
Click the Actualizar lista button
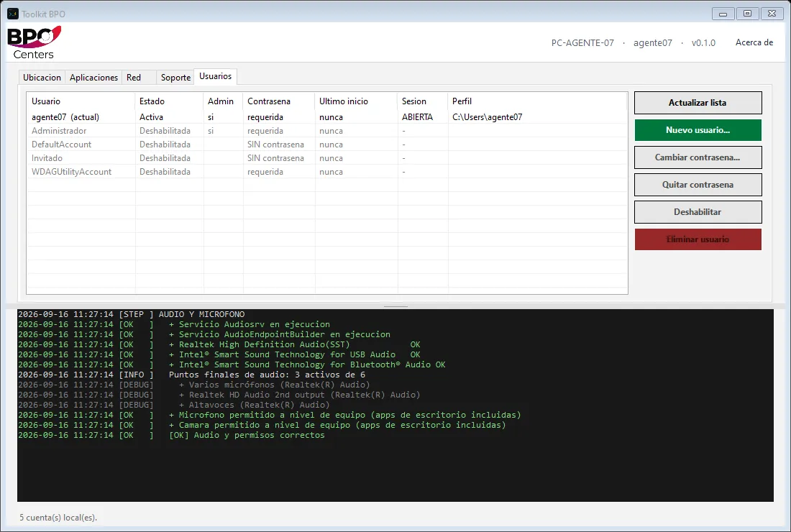698,103
